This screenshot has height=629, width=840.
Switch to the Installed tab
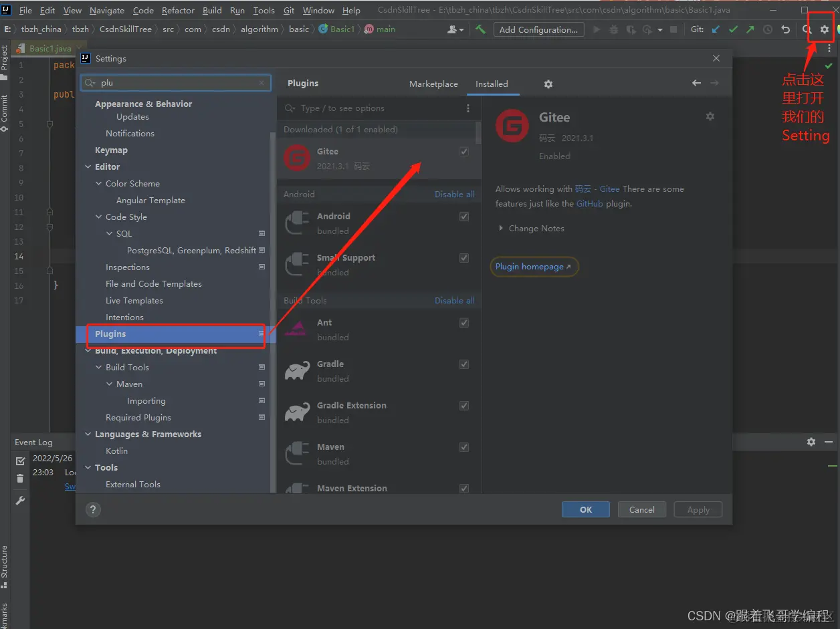492,84
